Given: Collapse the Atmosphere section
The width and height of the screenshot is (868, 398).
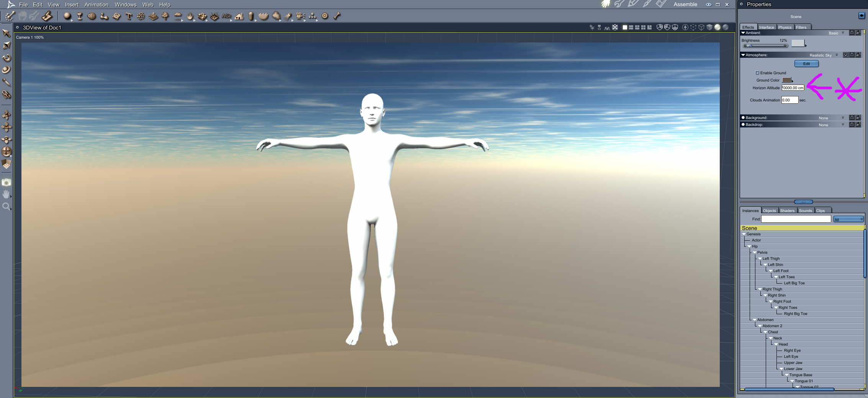Looking at the screenshot, I should pyautogui.click(x=743, y=55).
